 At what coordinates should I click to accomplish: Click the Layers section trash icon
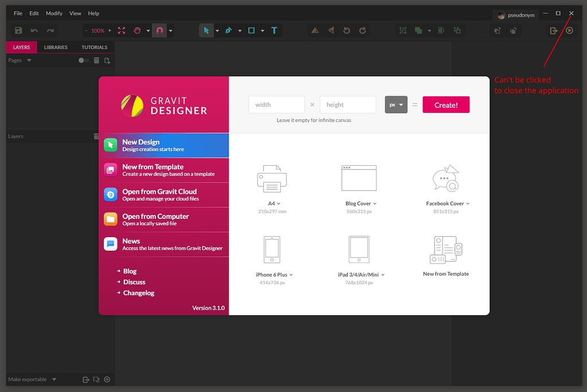[96, 136]
